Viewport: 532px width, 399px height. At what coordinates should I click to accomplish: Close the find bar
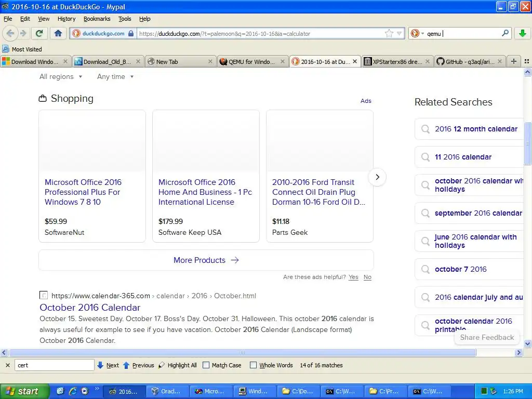click(8, 365)
